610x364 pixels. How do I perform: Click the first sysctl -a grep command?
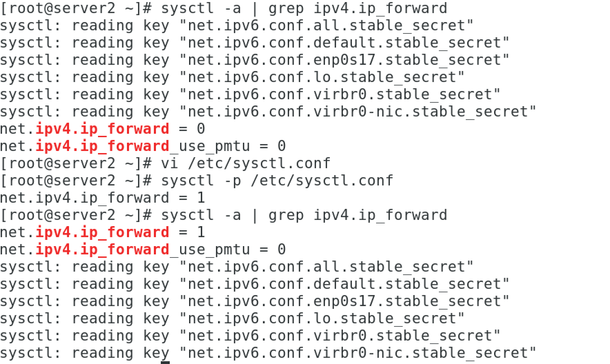coord(304,8)
